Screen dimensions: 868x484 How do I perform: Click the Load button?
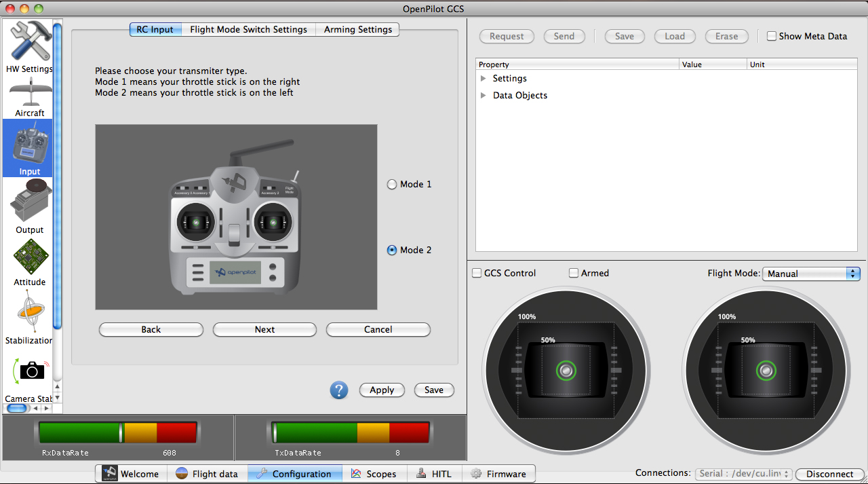pos(675,36)
